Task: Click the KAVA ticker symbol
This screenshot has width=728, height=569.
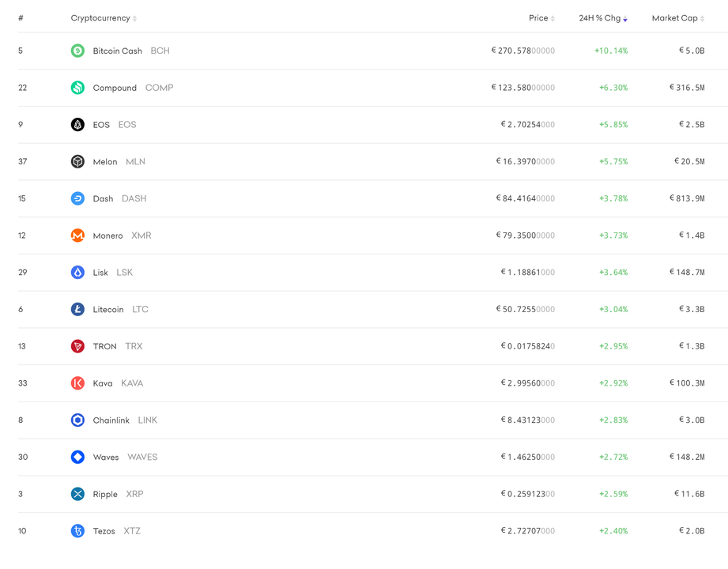Action: 132,383
